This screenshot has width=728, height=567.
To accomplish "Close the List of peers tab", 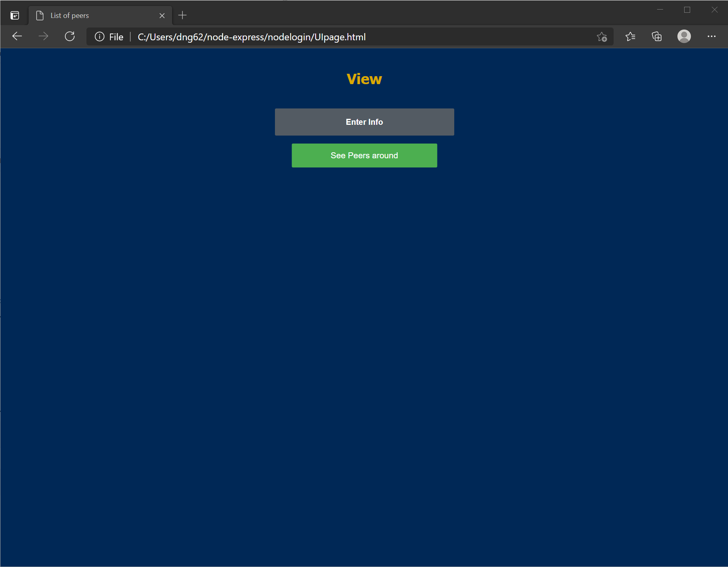I will (x=162, y=16).
